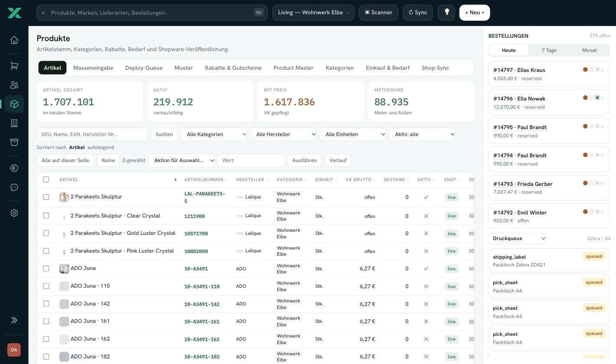Click the green X app logo
Viewport: 616px width, 364px height.
14,13
